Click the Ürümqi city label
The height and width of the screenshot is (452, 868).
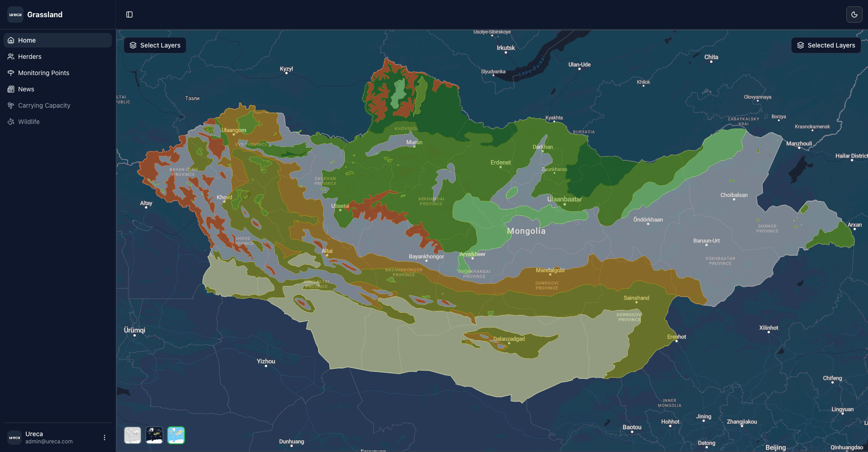click(x=134, y=330)
